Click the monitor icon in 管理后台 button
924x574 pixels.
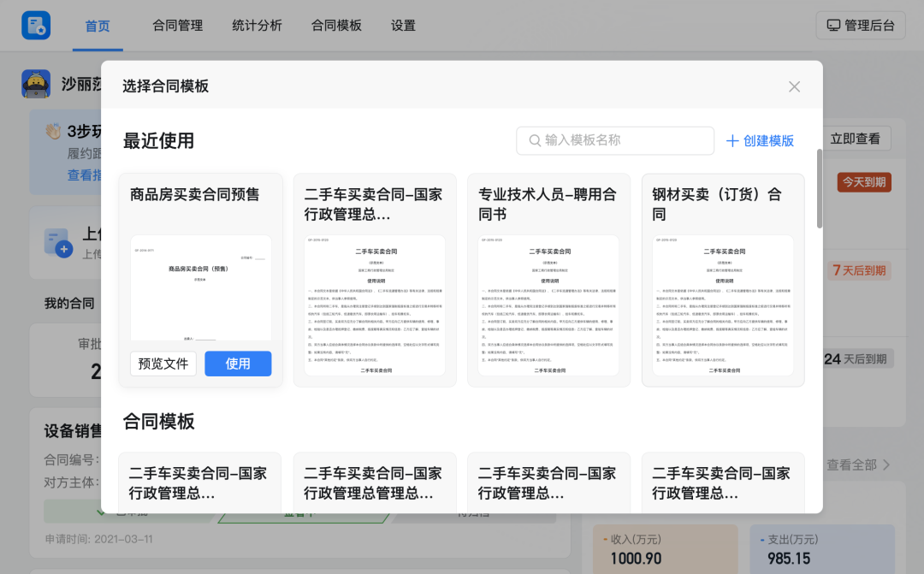pos(833,26)
